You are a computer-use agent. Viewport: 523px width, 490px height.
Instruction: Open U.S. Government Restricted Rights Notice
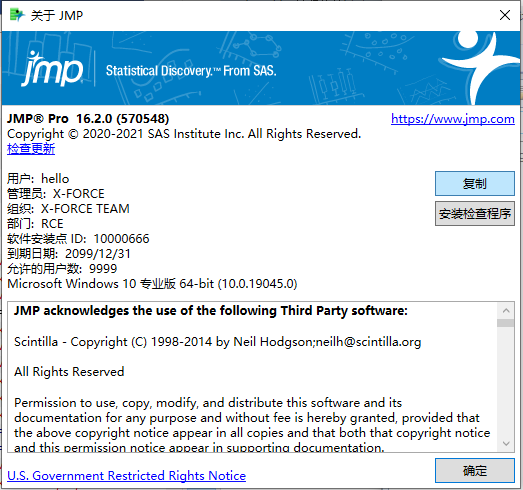click(126, 476)
